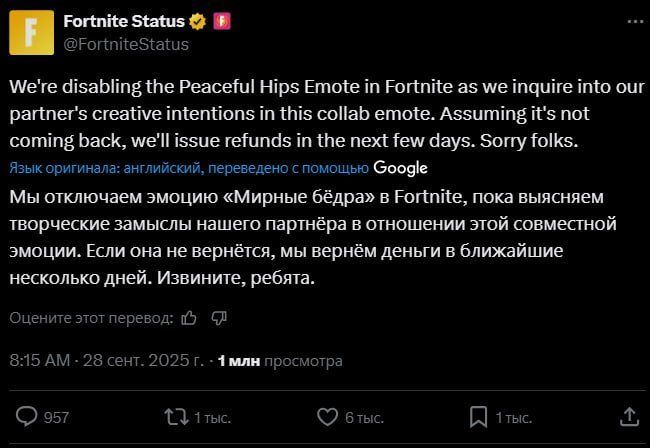Image resolution: width=650 pixels, height=448 pixels.
Task: Click the affiliate badge beside the verified checkmark
Action: (x=222, y=22)
